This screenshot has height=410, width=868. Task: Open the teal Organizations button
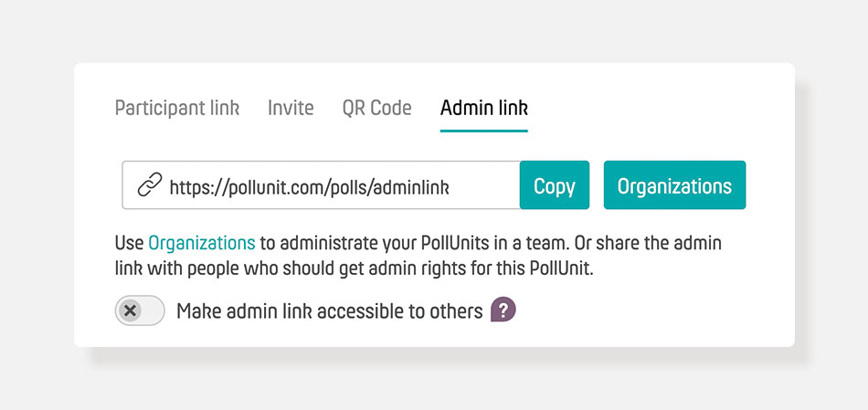[x=675, y=185]
